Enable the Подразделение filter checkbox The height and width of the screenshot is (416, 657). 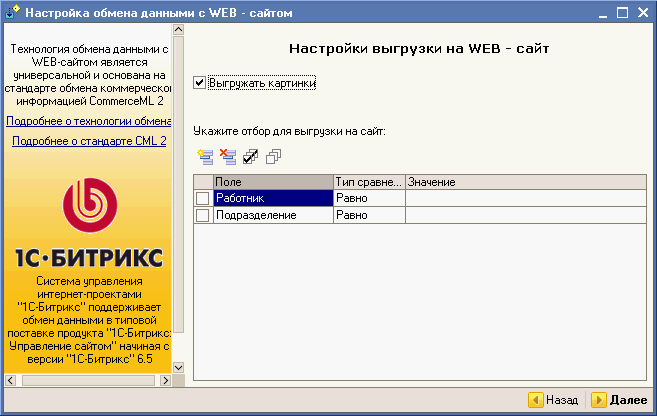(203, 215)
